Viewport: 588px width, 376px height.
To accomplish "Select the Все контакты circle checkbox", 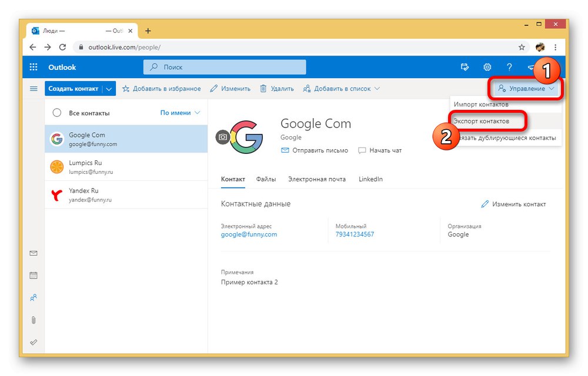I will point(57,112).
